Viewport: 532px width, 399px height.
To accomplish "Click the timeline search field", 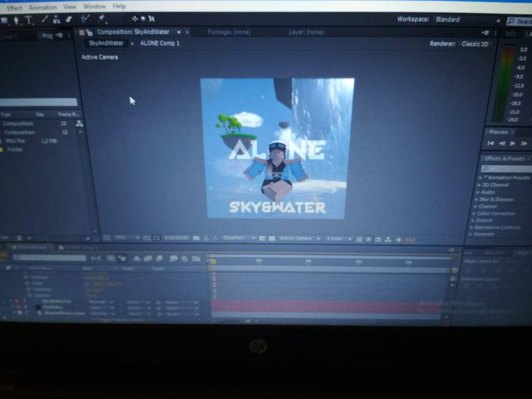I will [x=49, y=258].
